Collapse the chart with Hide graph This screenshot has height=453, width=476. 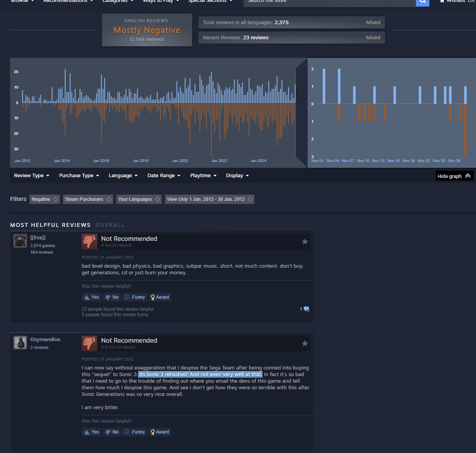[454, 176]
